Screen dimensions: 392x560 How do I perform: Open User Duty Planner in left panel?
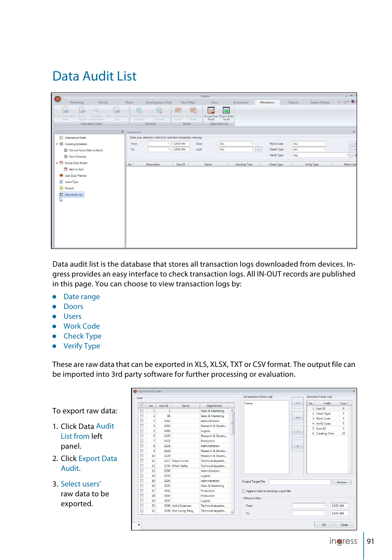pyautogui.click(x=76, y=175)
